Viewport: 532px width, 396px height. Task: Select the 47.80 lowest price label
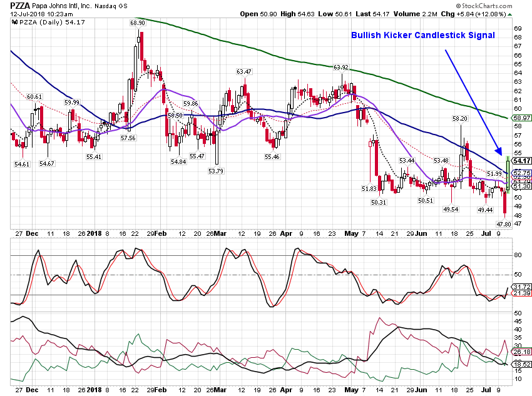pos(503,224)
